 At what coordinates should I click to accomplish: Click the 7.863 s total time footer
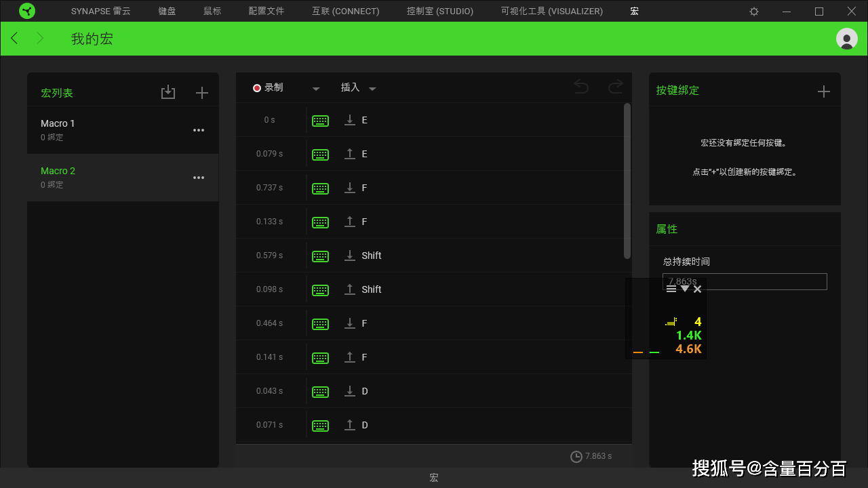598,456
